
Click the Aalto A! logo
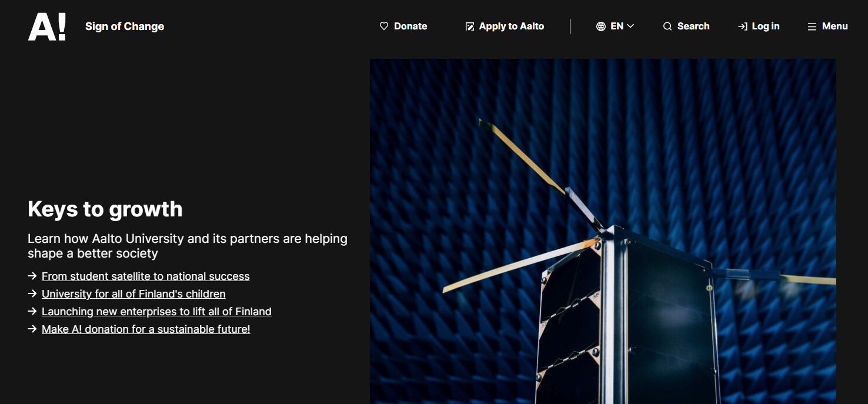pos(47,27)
